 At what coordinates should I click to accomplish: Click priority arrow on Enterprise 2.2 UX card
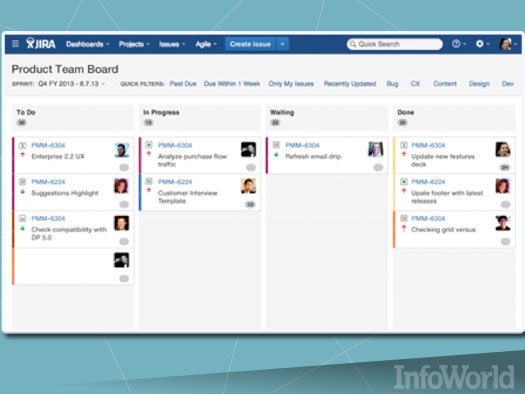(22, 155)
